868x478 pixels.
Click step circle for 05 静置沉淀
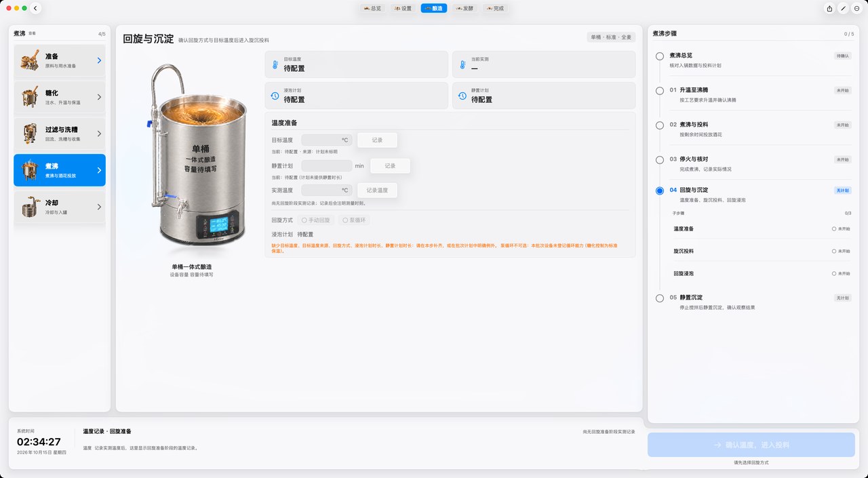(x=660, y=298)
